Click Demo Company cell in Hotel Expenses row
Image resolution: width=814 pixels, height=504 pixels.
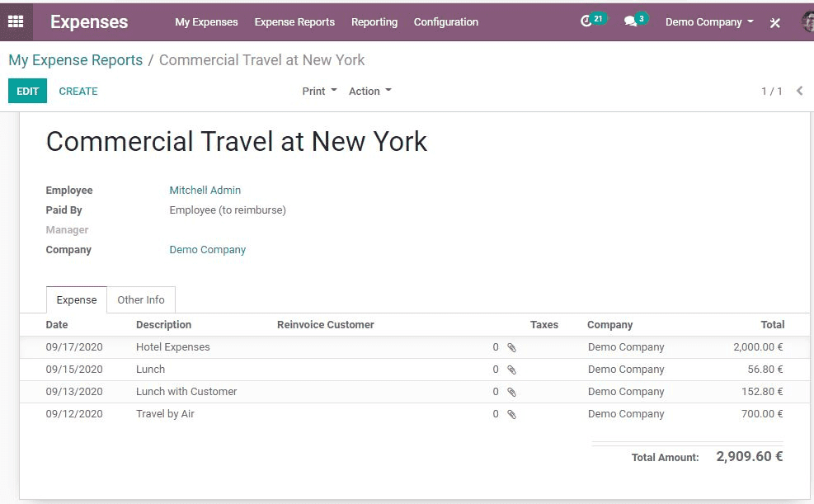[x=626, y=346]
